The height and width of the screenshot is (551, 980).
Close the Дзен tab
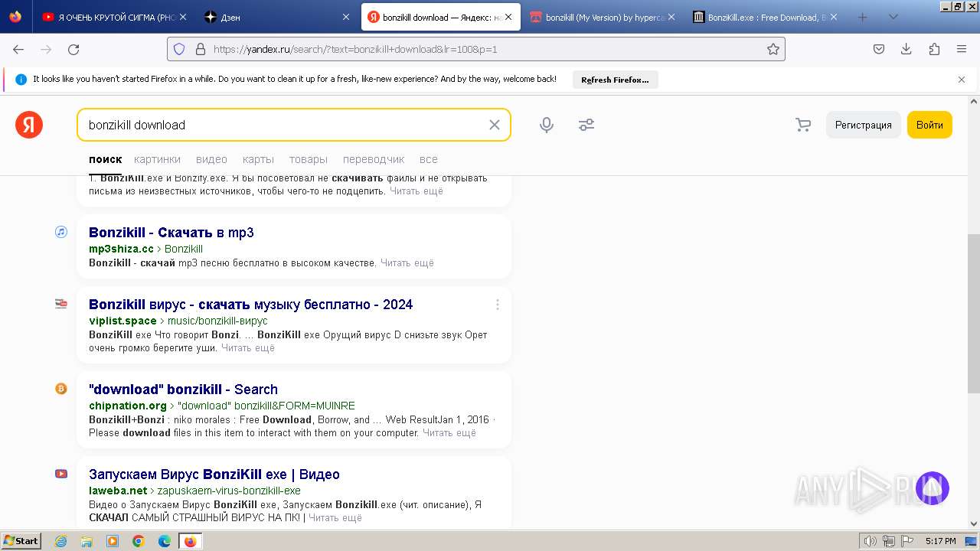(346, 17)
